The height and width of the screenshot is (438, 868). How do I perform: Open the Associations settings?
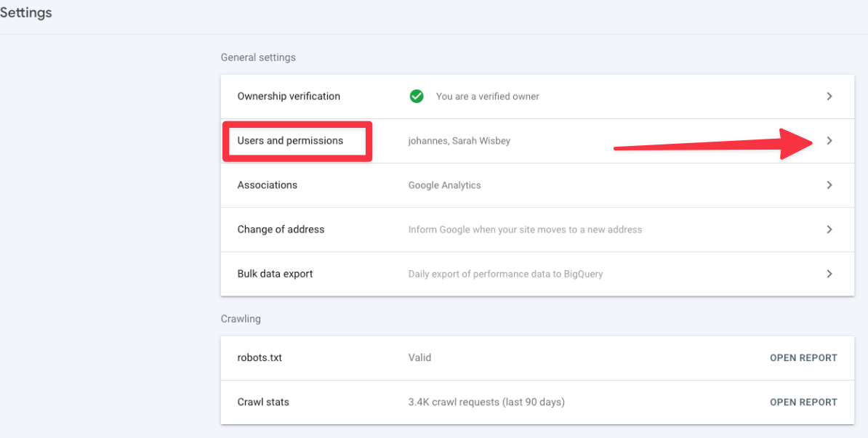pyautogui.click(x=267, y=184)
